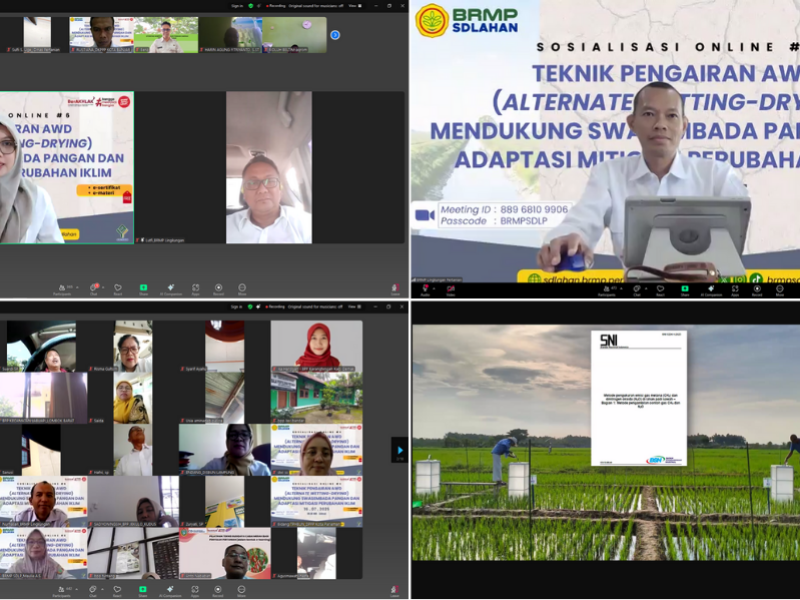The width and height of the screenshot is (800, 600).
Task: Click Leave button in bottom-left Zoom window
Action: pos(395,588)
